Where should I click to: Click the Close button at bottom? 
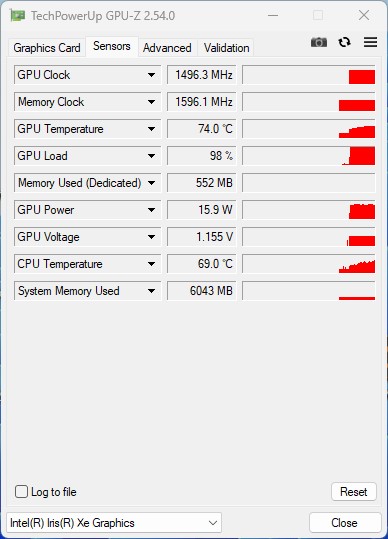344,523
